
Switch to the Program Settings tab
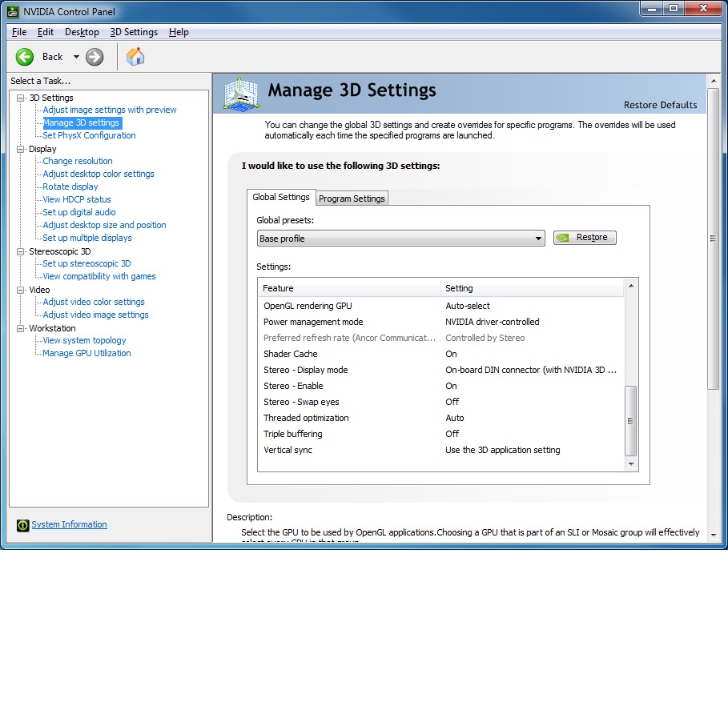click(x=352, y=199)
